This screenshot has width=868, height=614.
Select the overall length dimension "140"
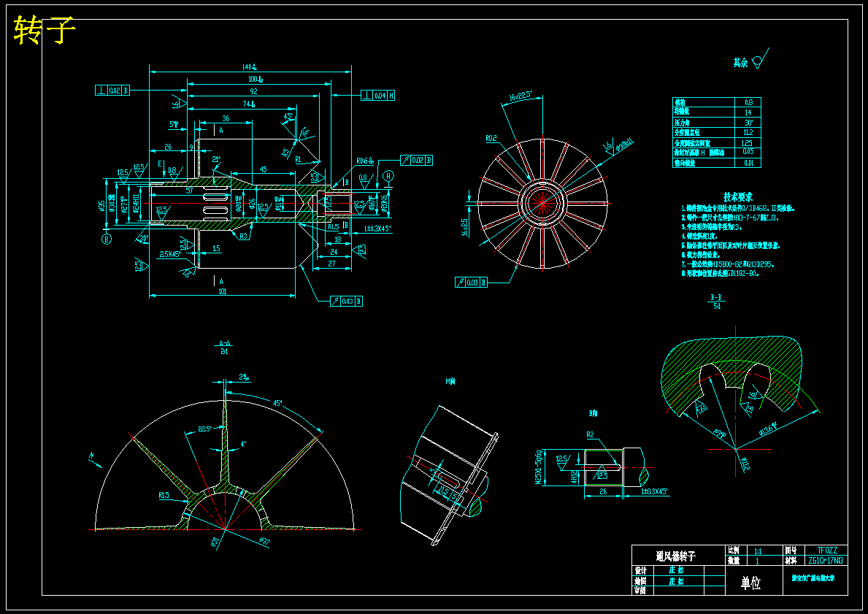pyautogui.click(x=250, y=67)
